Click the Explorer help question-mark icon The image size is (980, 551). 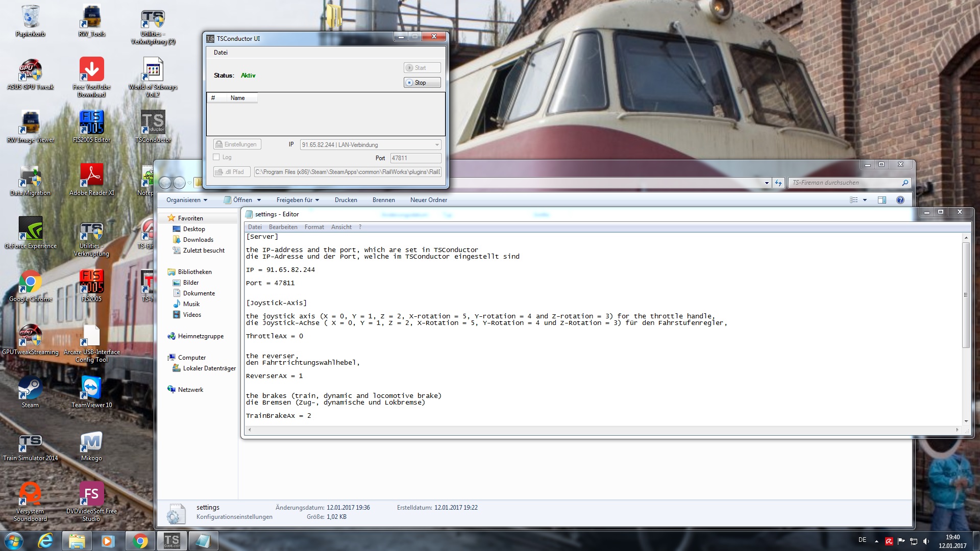[x=900, y=200]
